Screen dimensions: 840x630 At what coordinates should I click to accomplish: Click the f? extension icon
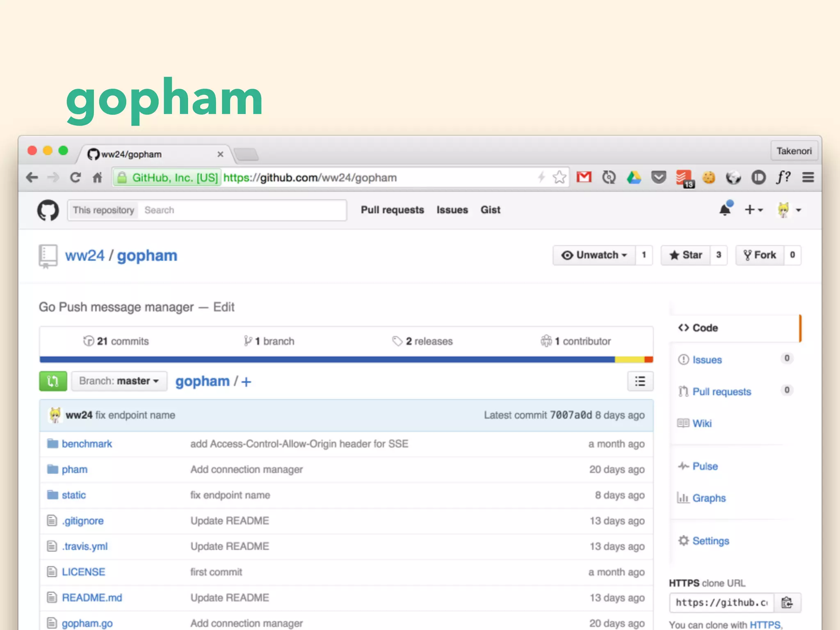click(x=783, y=177)
